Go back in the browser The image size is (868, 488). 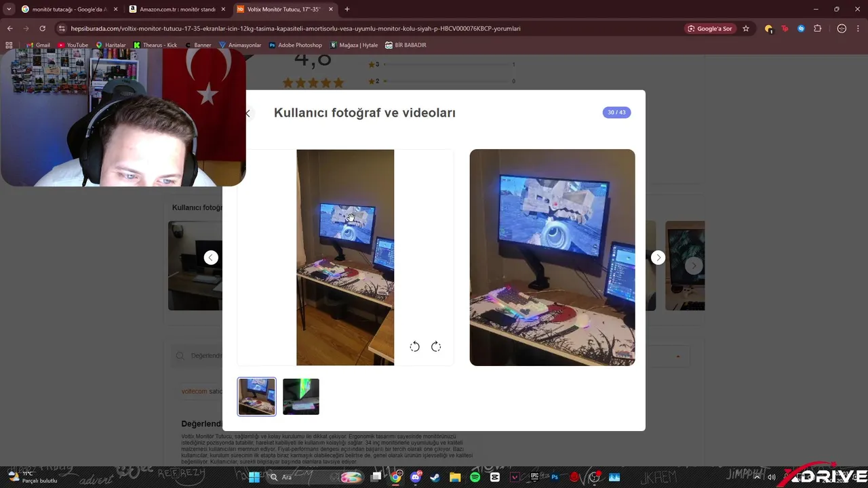click(x=9, y=28)
